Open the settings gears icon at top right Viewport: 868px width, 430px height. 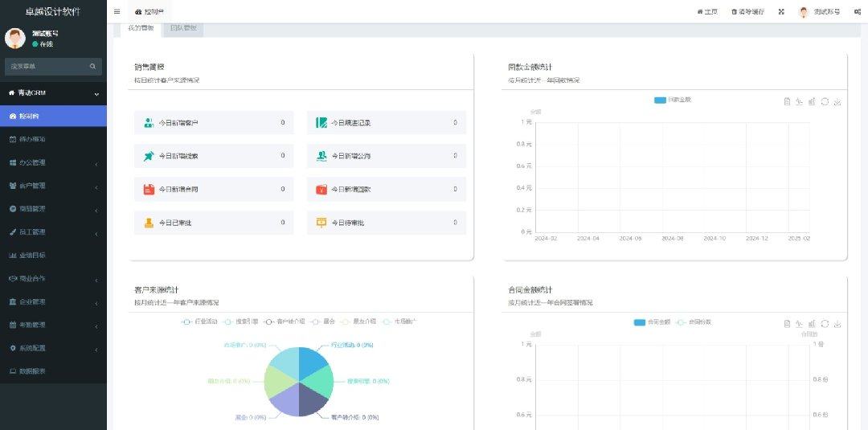(x=858, y=12)
